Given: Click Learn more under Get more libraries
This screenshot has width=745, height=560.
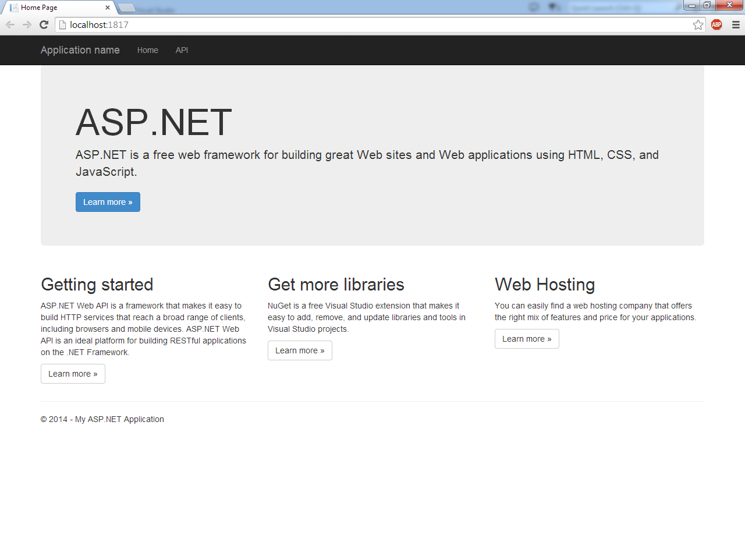Looking at the screenshot, I should (300, 350).
